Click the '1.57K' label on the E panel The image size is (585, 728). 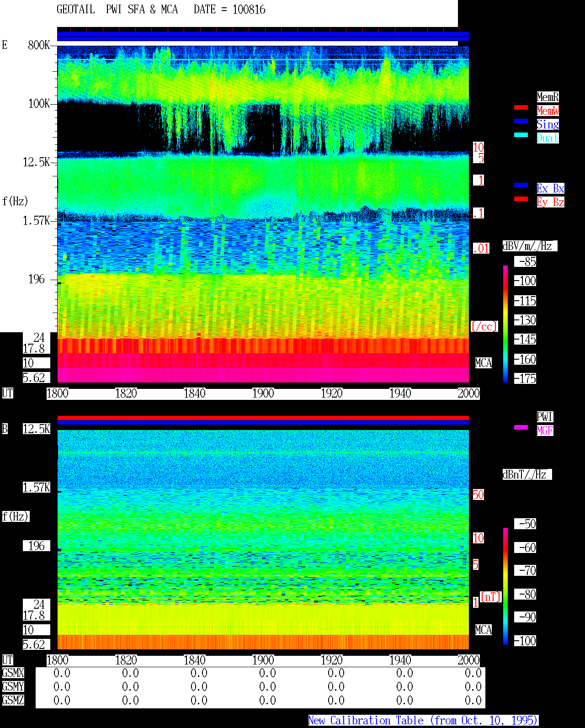click(37, 220)
